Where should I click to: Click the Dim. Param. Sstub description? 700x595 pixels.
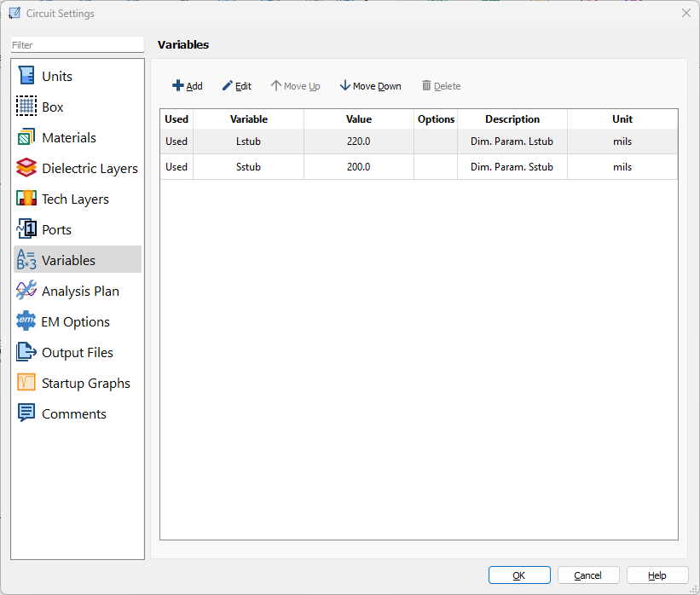coord(512,167)
